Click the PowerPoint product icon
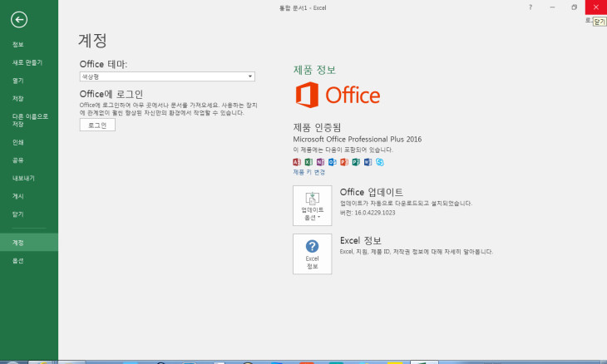The image size is (607, 364). (343, 161)
